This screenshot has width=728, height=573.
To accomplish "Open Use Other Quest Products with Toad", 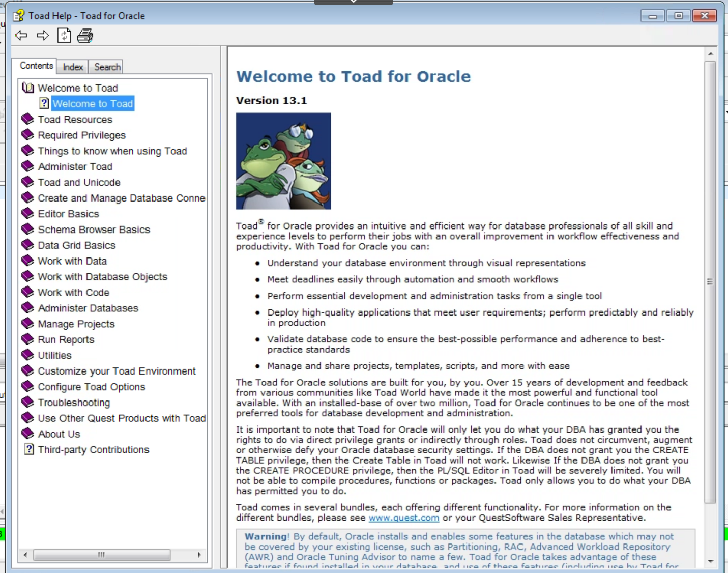I will 122,418.
